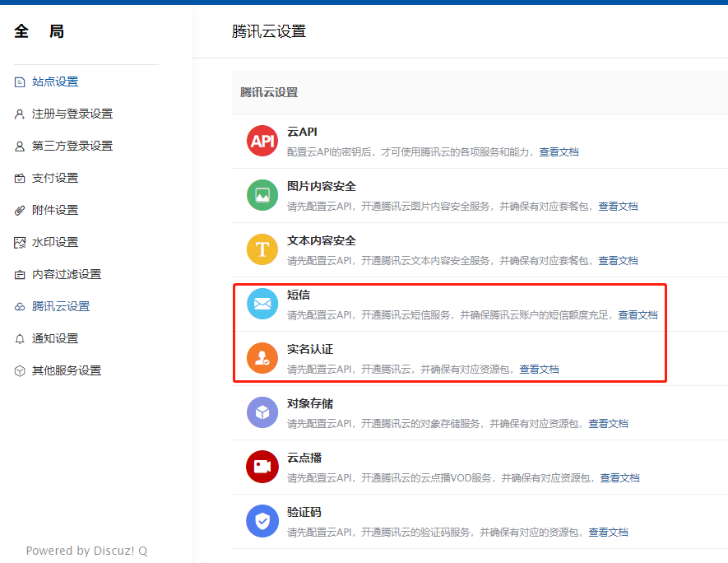Click the box icon beside 其他服务设置
Viewport: 728px width, 563px height.
pyautogui.click(x=20, y=370)
